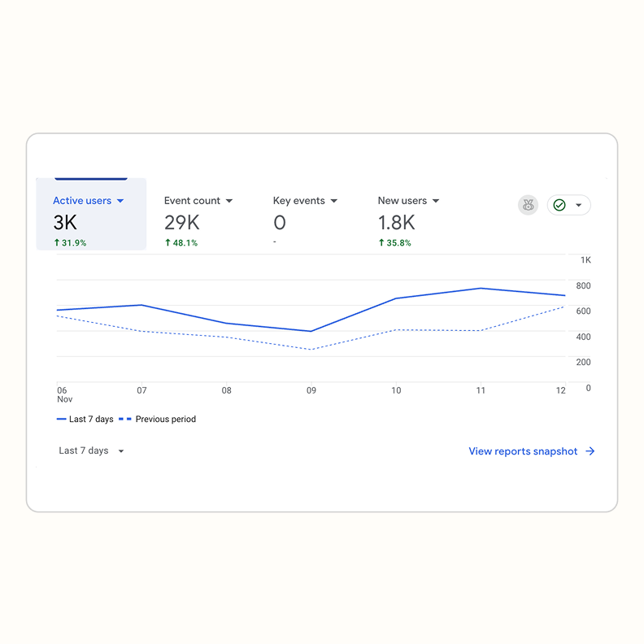Click the solid line peak at date 11
Screen dimensions: 644x644
click(x=481, y=288)
